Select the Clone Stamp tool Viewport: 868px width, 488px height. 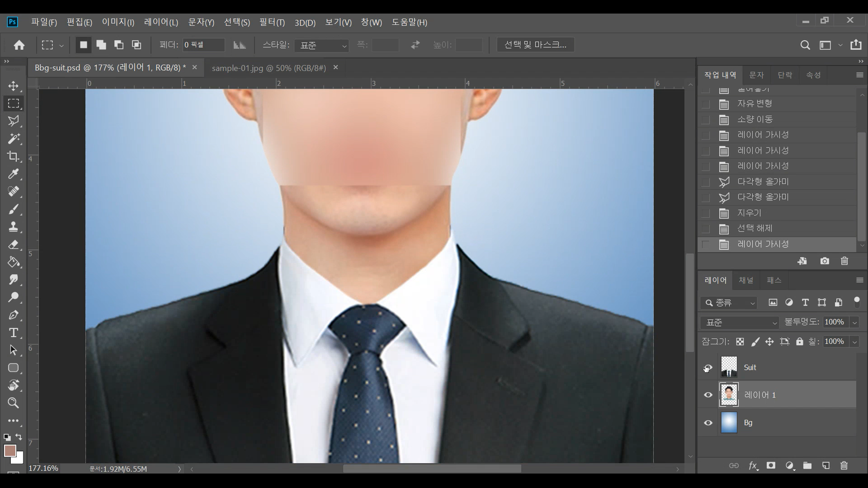[x=14, y=227]
